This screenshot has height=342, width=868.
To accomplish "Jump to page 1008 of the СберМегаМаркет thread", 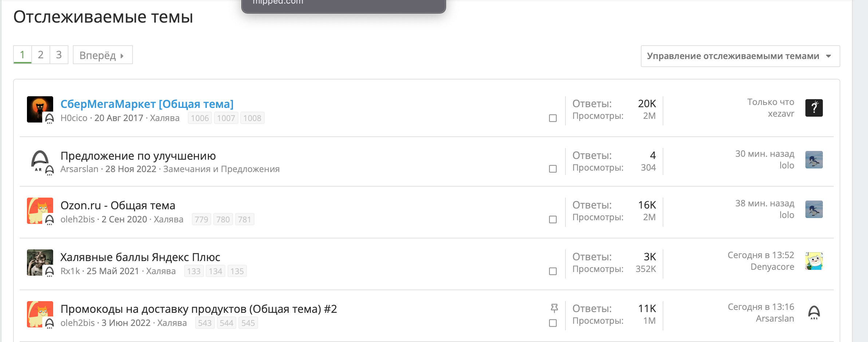I will (252, 118).
